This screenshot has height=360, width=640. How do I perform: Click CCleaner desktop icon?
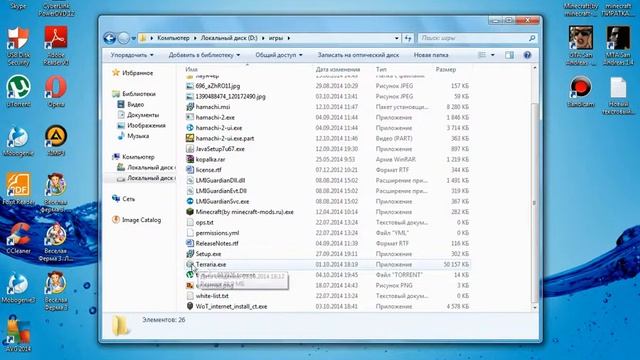pyautogui.click(x=18, y=238)
